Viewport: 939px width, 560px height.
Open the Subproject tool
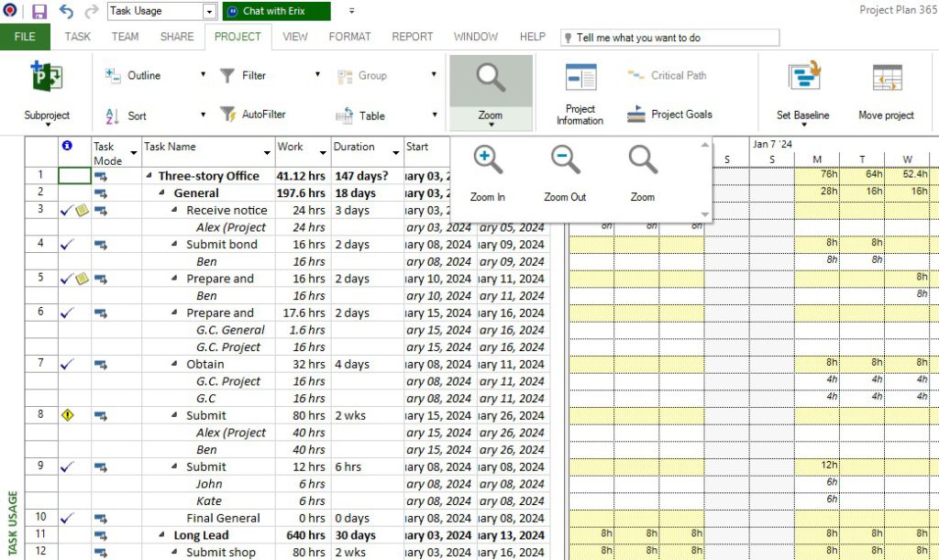pos(47,92)
